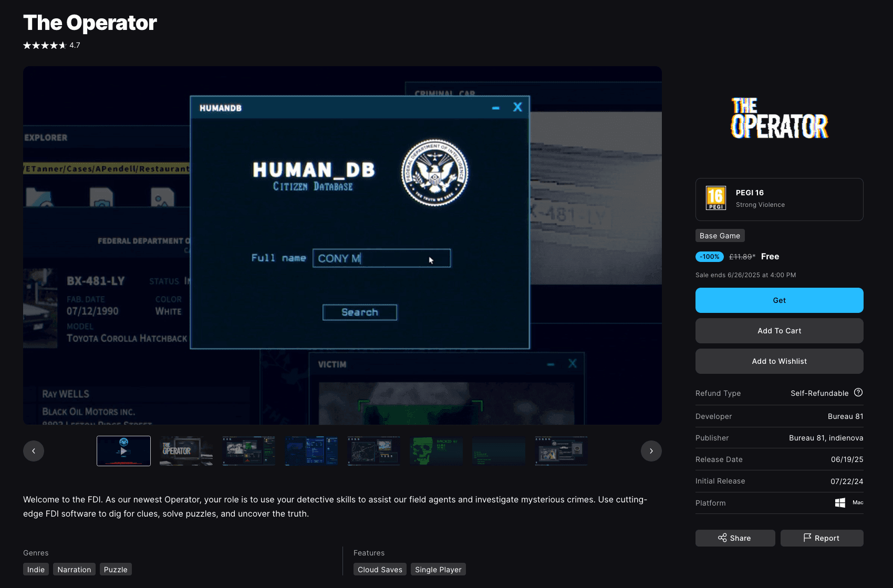893x588 pixels.
Task: Select the third screenshot thumbnail
Action: pos(248,451)
